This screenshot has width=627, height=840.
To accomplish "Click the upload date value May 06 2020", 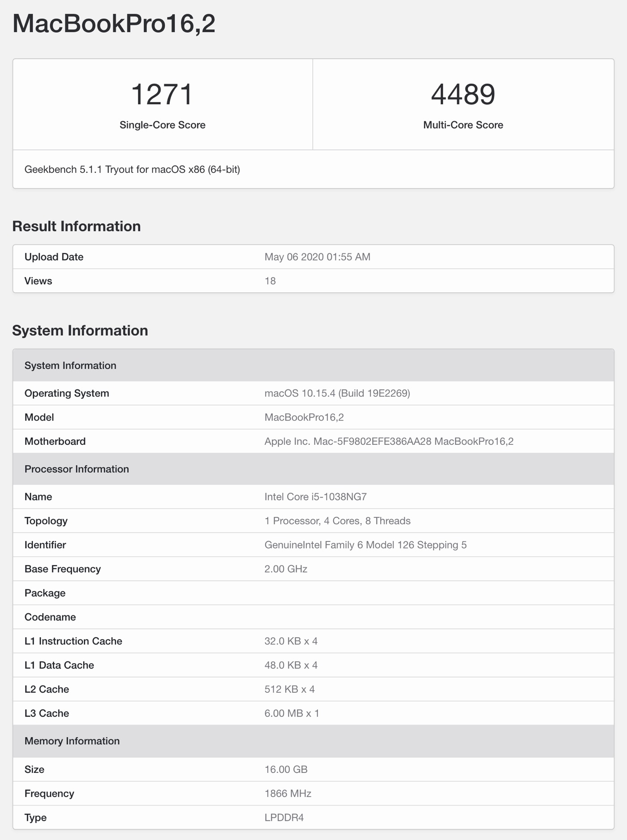I will (317, 257).
